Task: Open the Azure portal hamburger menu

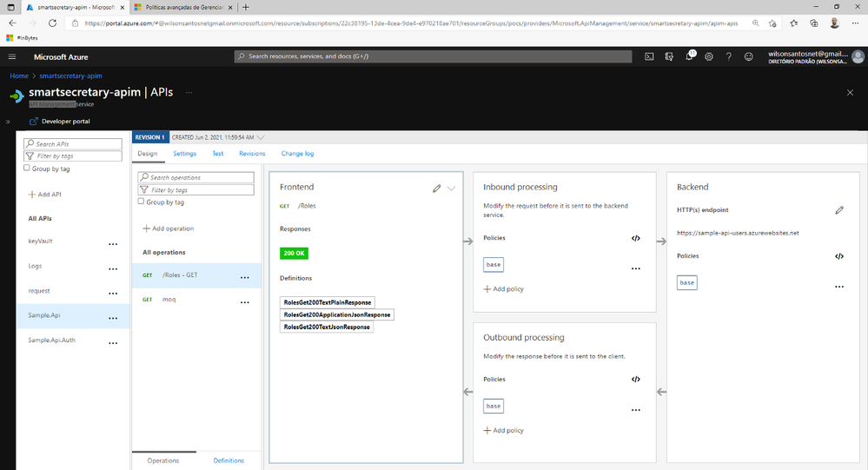Action: point(12,56)
